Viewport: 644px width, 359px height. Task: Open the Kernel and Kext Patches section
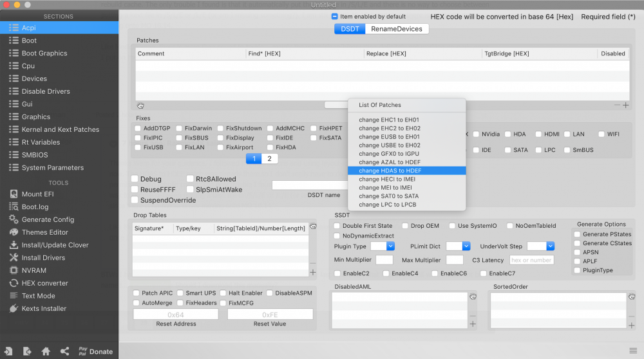[x=59, y=129]
